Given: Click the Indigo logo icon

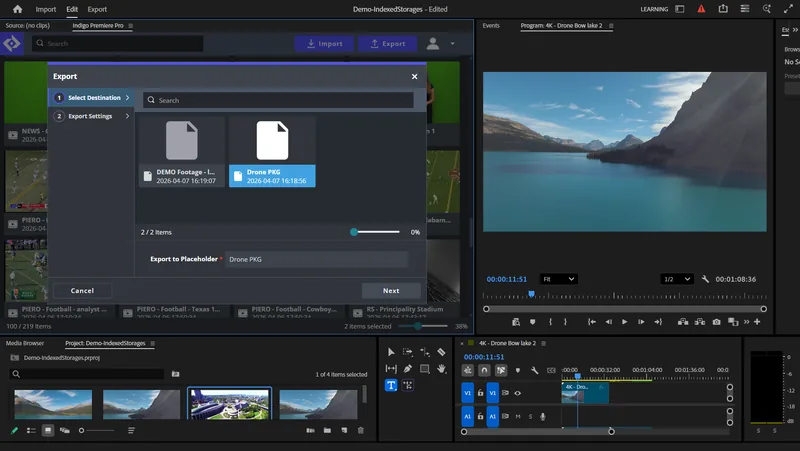Looking at the screenshot, I should pyautogui.click(x=11, y=43).
